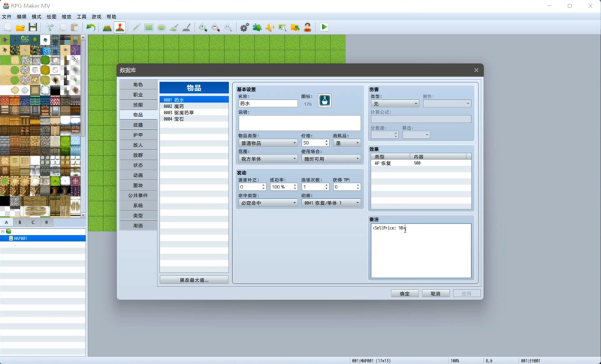Screen dimensions: 601x364
Task: Open the Database gears icon in toolbar
Action: pyautogui.click(x=244, y=27)
